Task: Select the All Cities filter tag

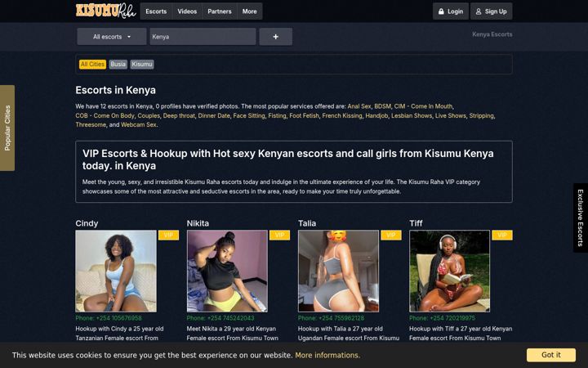Action: 92,65
